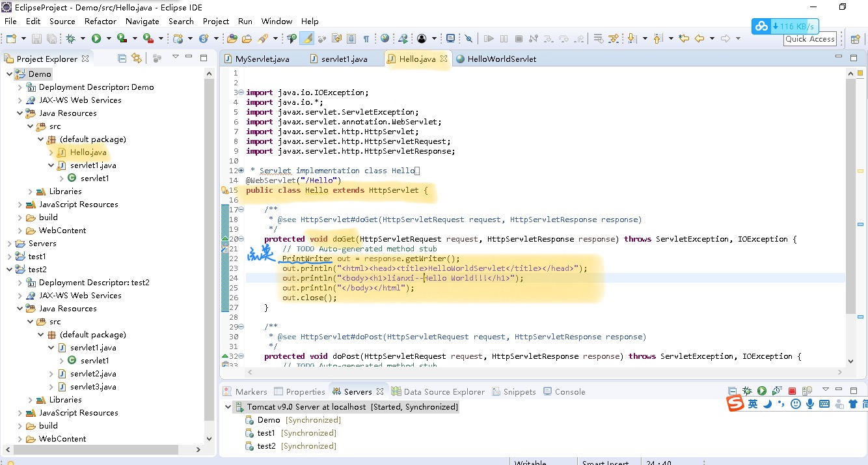Open the Data Source Explorer tab
This screenshot has height=465, width=868.
coord(438,391)
